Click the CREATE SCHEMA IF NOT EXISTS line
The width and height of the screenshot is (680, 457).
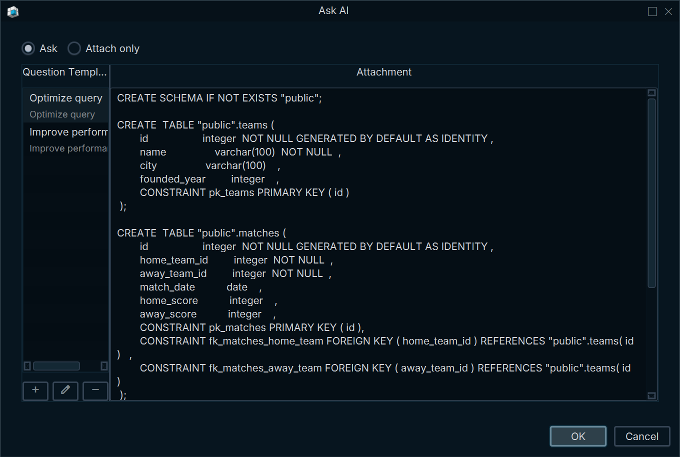219,98
